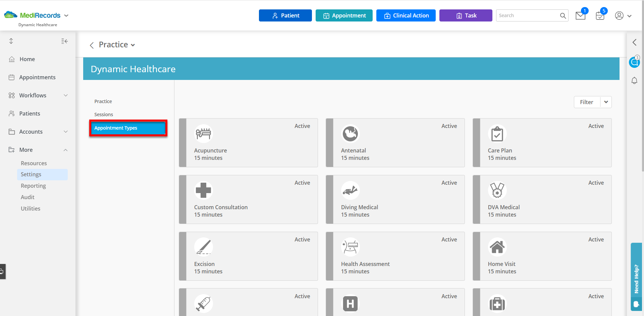644x316 pixels.
Task: Open Reporting under More
Action: click(33, 186)
